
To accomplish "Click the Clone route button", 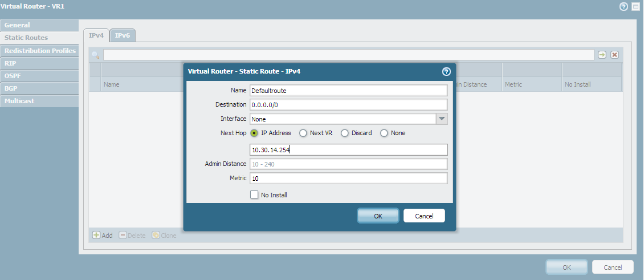I will pyautogui.click(x=164, y=235).
